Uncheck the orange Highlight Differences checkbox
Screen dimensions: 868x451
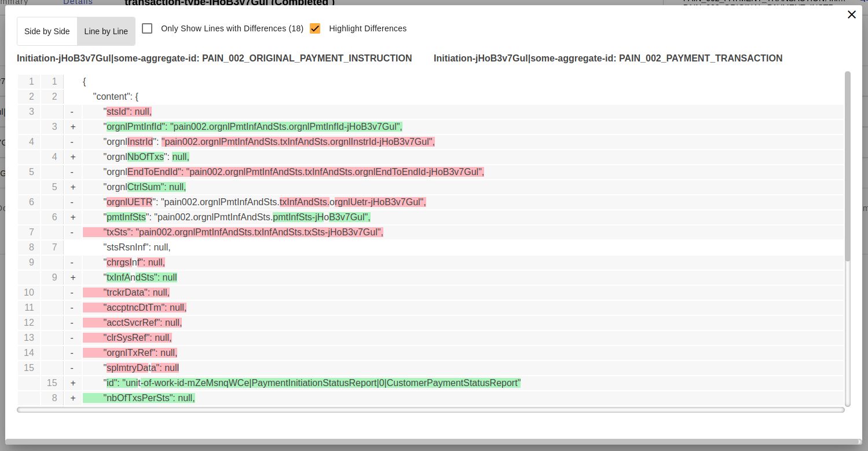(x=314, y=28)
